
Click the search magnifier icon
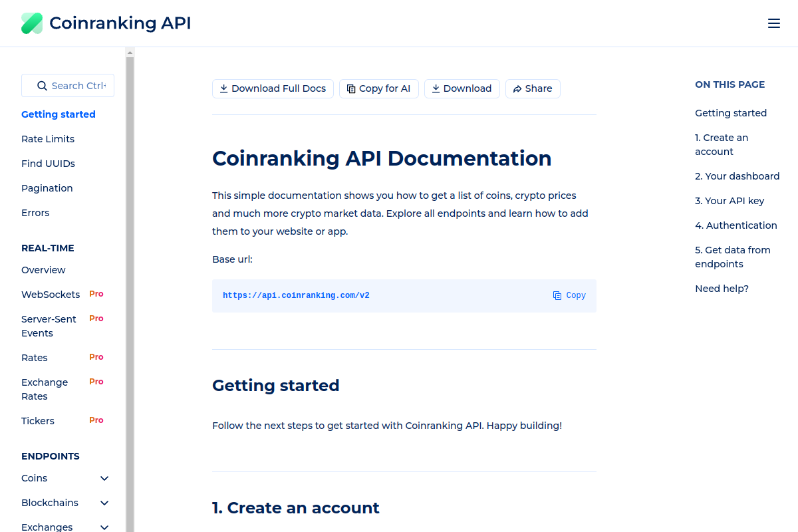[42, 86]
